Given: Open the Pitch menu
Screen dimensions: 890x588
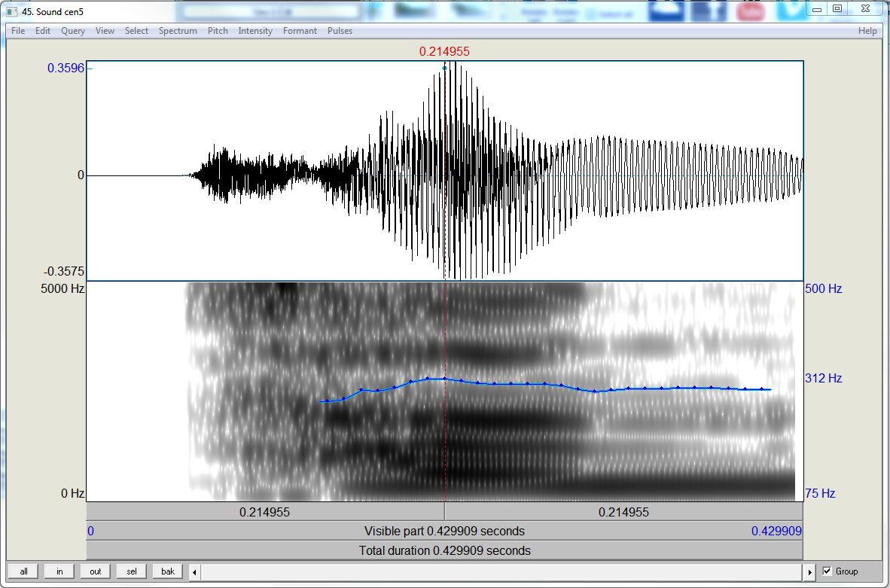Looking at the screenshot, I should (218, 31).
